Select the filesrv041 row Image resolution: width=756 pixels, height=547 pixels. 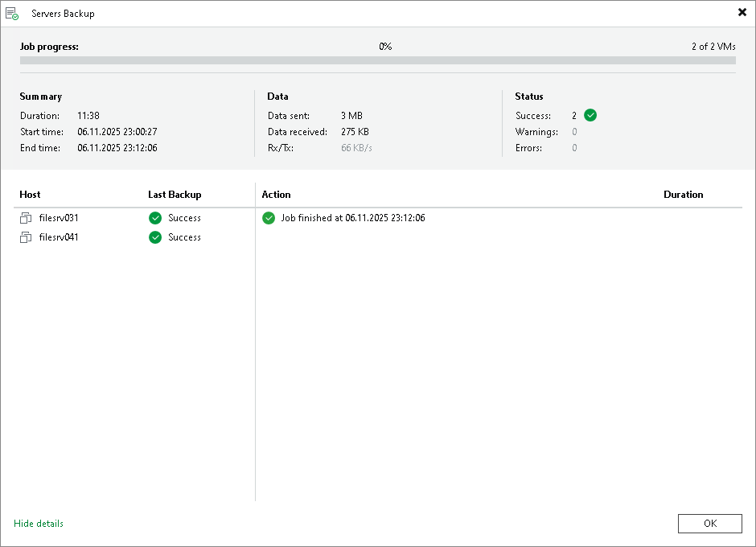pyautogui.click(x=56, y=237)
